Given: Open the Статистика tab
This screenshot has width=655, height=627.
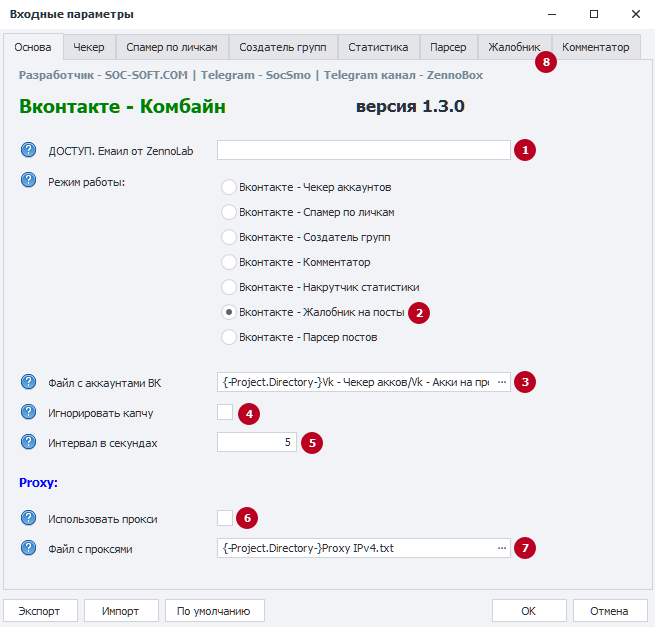Looking at the screenshot, I should pos(378,47).
